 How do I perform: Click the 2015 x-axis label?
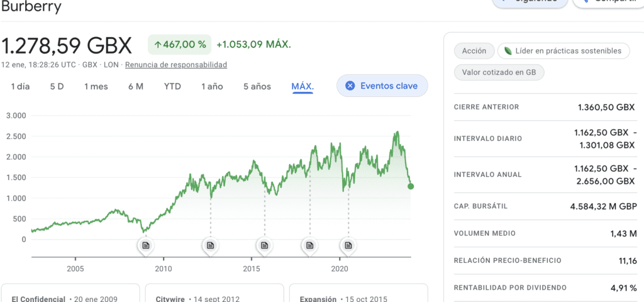pos(252,269)
